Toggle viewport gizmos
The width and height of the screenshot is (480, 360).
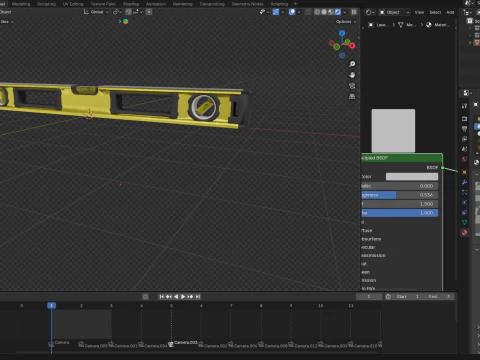click(276, 12)
